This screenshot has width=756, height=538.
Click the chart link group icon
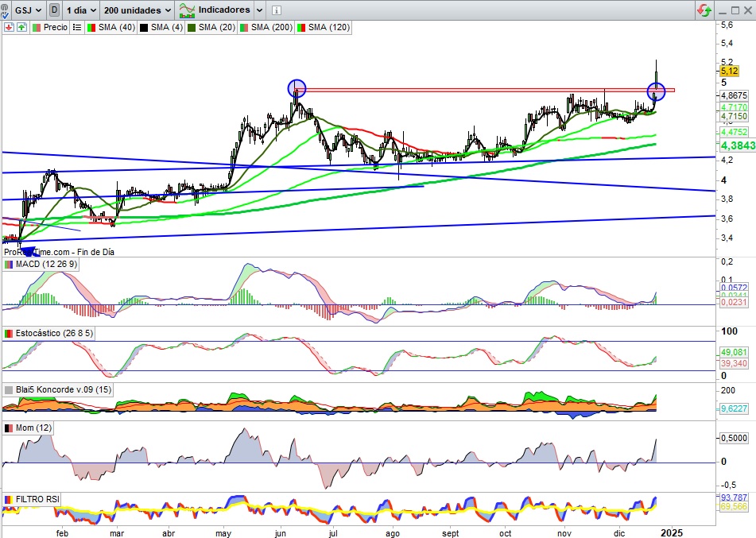click(5, 10)
